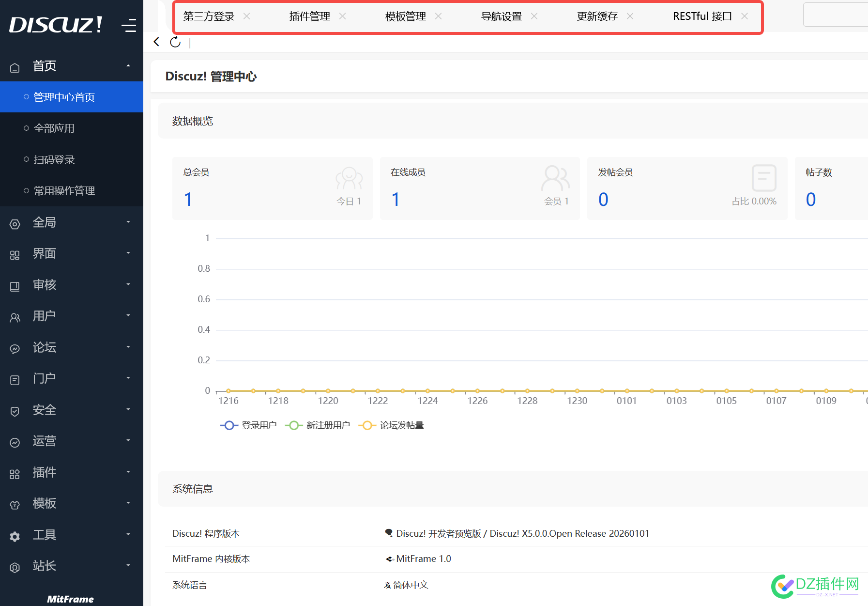Click the 工具 gear icon in sidebar
This screenshot has height=606, width=868.
[15, 536]
